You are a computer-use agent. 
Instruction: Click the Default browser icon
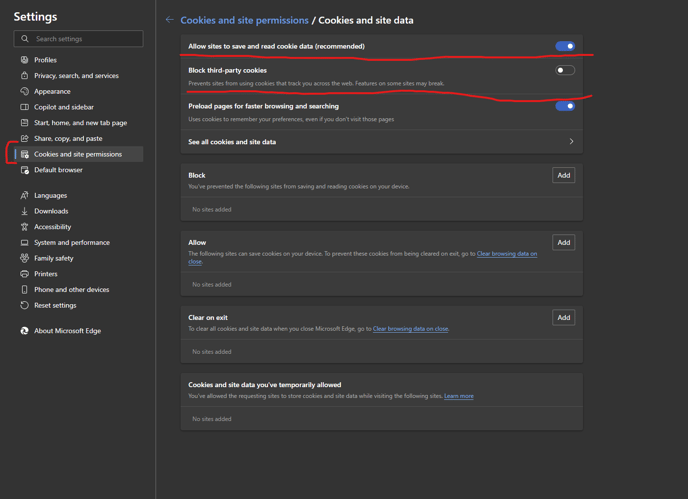[x=25, y=170]
